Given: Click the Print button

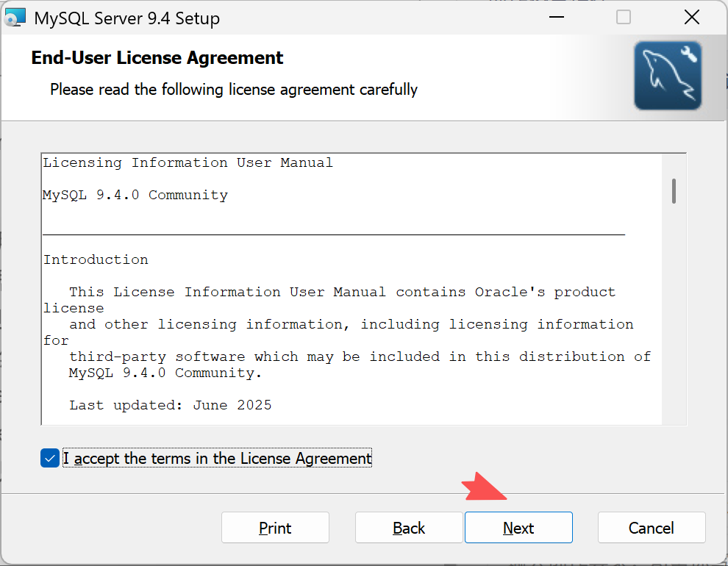Looking at the screenshot, I should pos(275,528).
